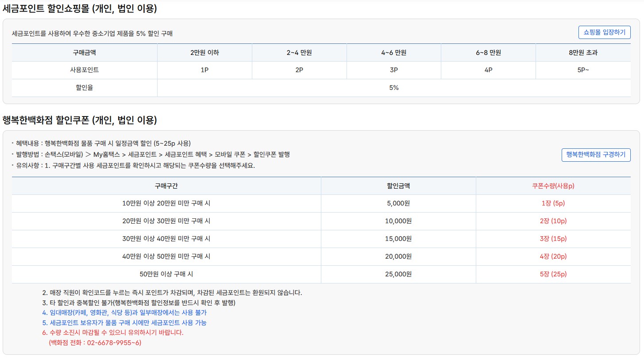644x361 pixels.
Task: Click the 사용포인트 row label
Action: coord(85,70)
